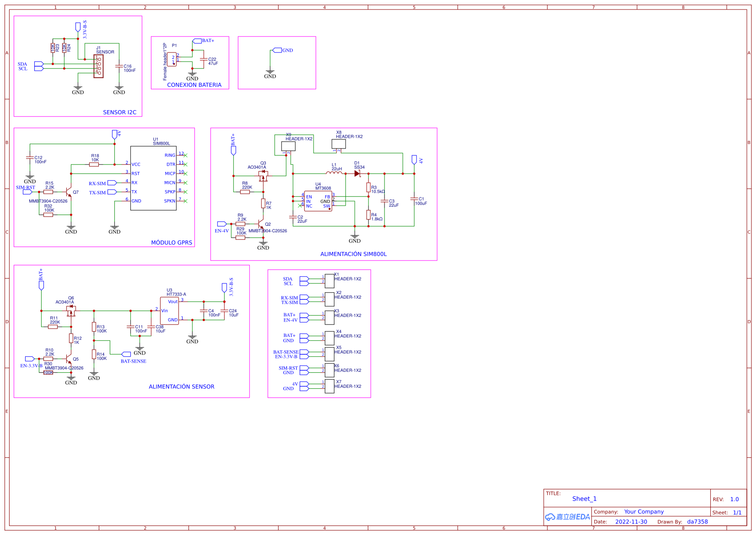Click the MÓDULO GPRS block title
Screen dimensions: 756x535
pyautogui.click(x=172, y=243)
